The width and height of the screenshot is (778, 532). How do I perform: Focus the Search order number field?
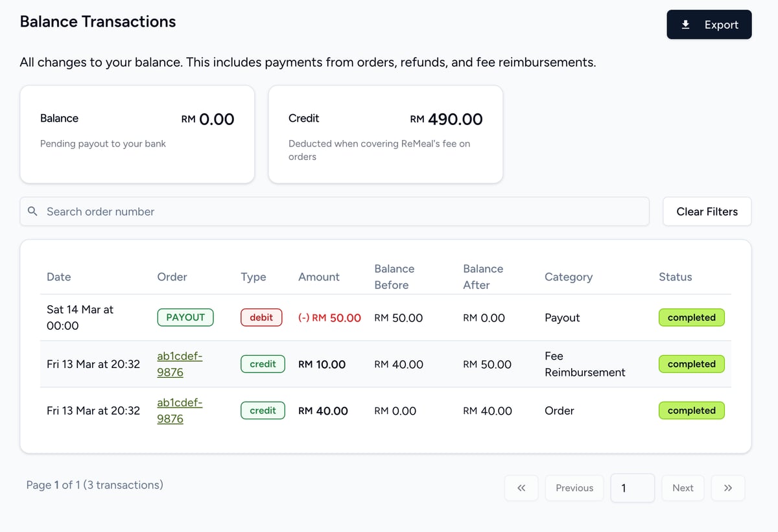click(x=344, y=211)
